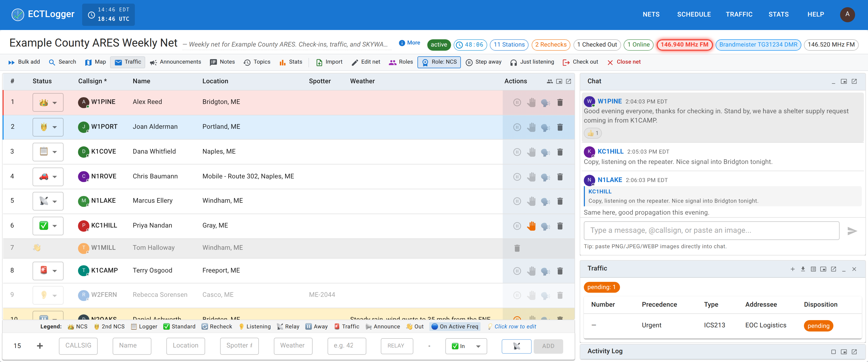Open STATS in top navigation
The width and height of the screenshot is (868, 362).
[778, 14]
